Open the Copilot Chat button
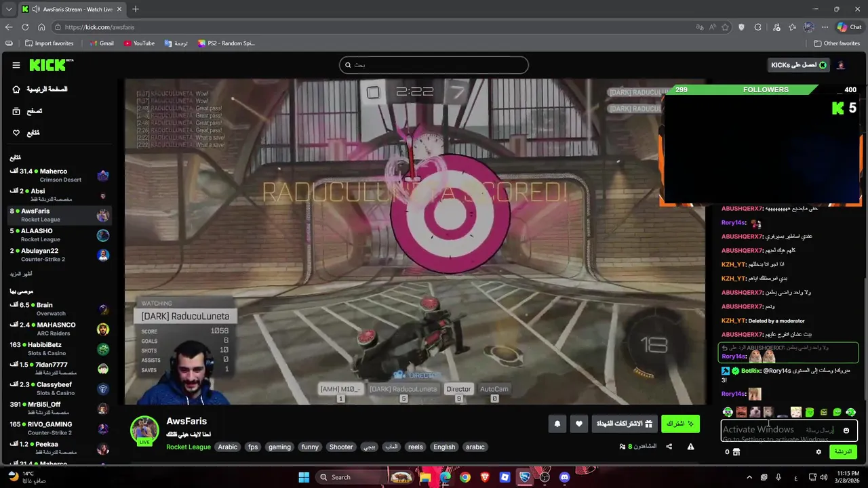The image size is (868, 488). [x=849, y=27]
